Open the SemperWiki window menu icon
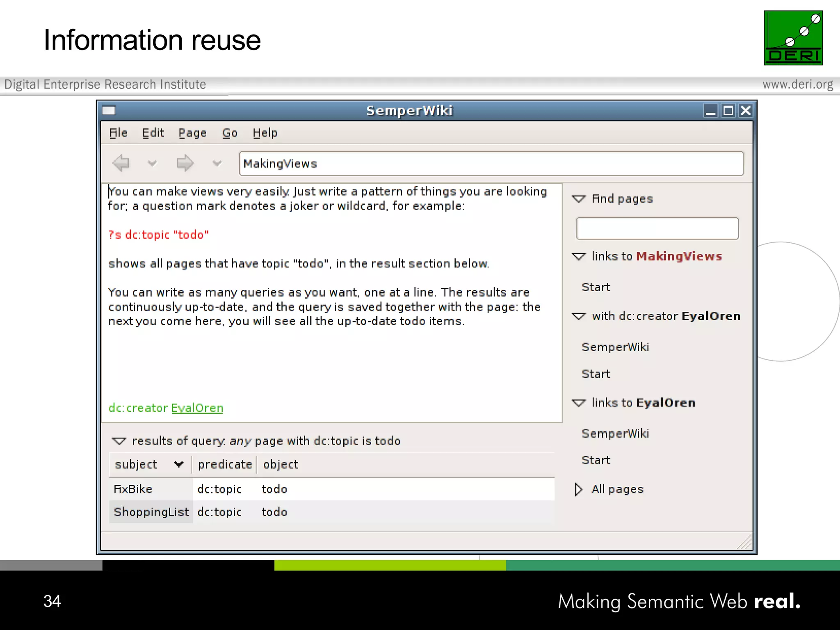 pyautogui.click(x=109, y=110)
